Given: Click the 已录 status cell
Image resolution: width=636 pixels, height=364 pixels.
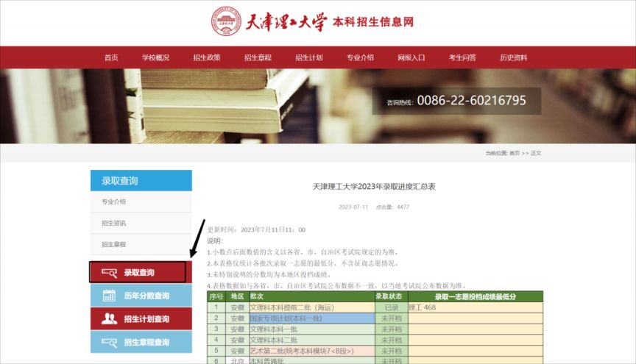Looking at the screenshot, I should 391,307.
